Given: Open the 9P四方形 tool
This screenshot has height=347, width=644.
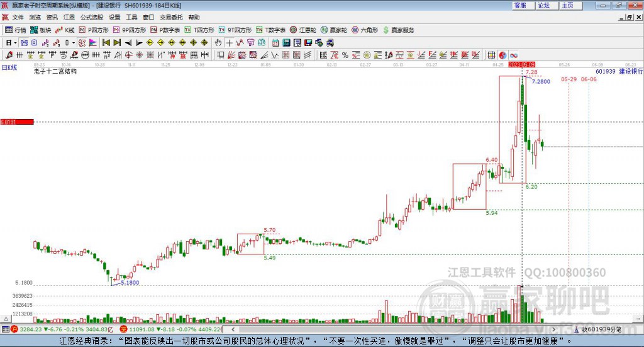Looking at the screenshot, I should tap(130, 30).
